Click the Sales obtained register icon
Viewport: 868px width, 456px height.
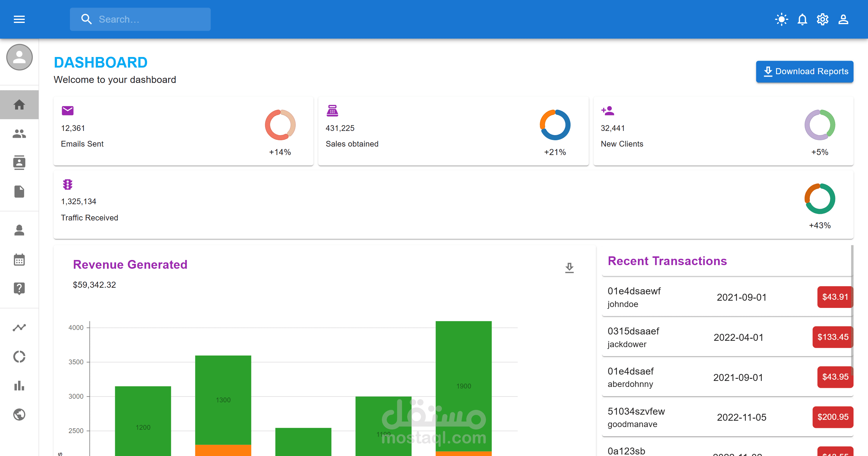pyautogui.click(x=332, y=110)
